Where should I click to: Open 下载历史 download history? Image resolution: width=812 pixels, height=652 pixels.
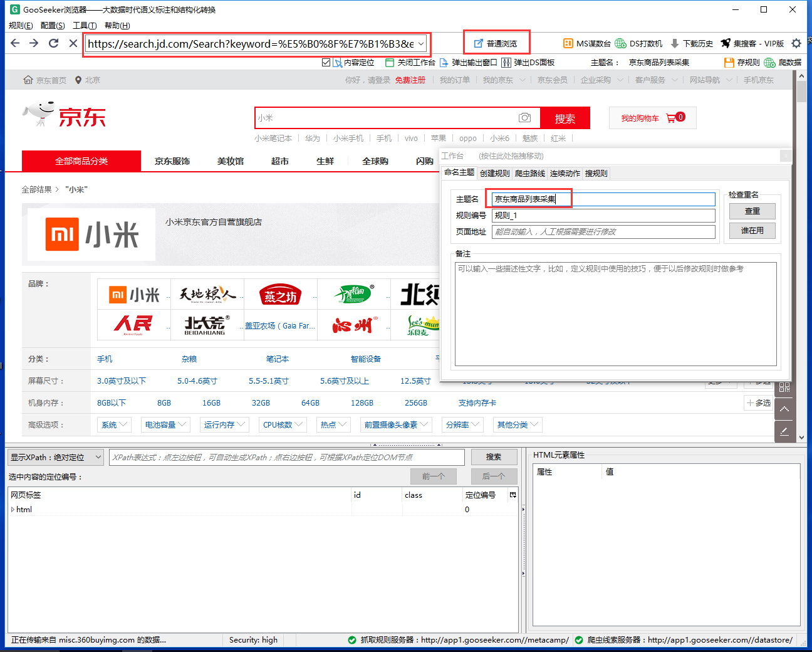[x=692, y=43]
